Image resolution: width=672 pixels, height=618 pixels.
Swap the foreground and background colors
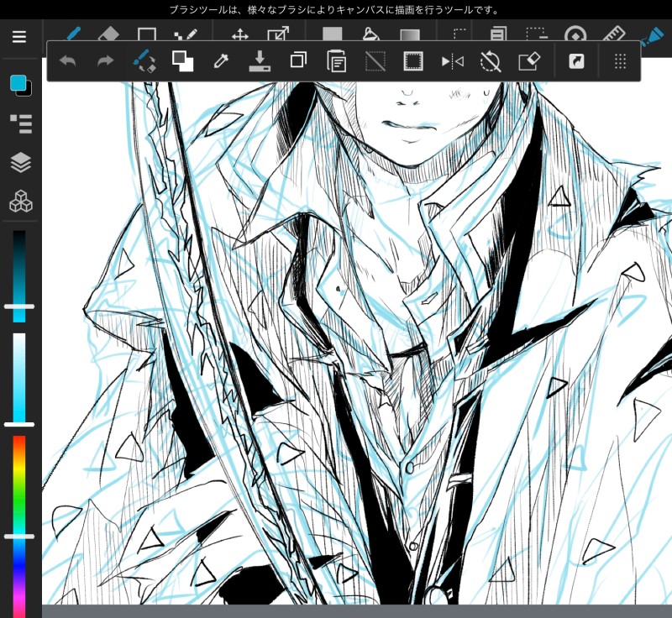pos(182,61)
